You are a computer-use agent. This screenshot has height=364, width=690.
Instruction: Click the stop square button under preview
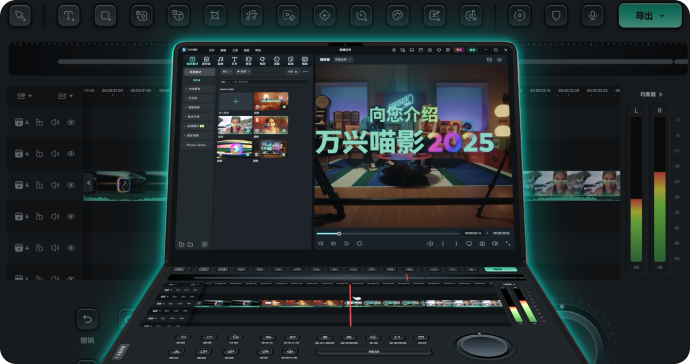click(x=359, y=243)
